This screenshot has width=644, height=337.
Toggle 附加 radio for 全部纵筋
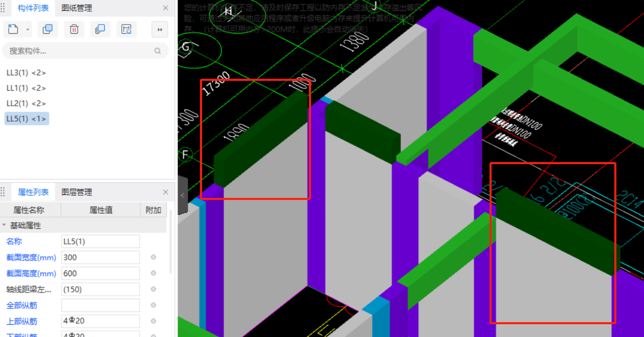[153, 305]
